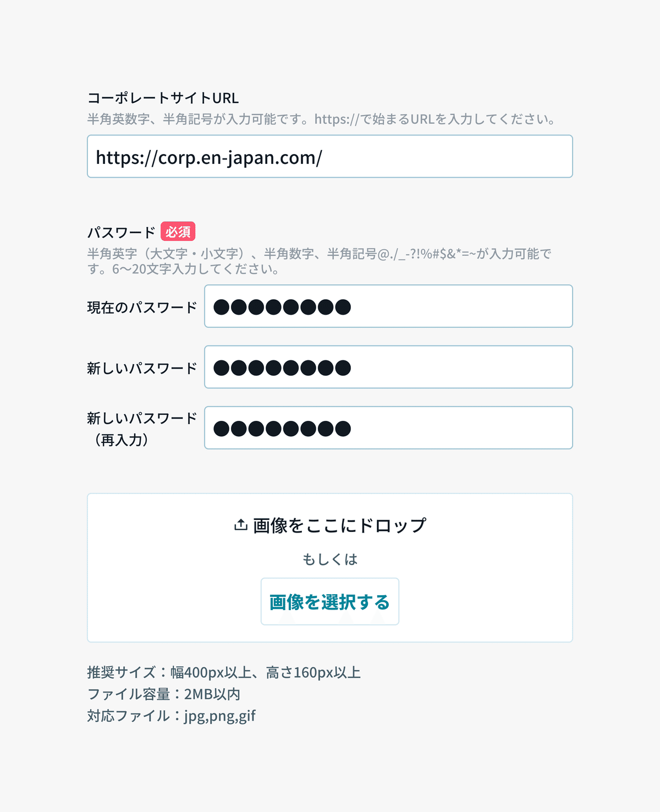Click the 現在のパスワード label
Viewport: 660px width, 812px height.
(x=142, y=308)
